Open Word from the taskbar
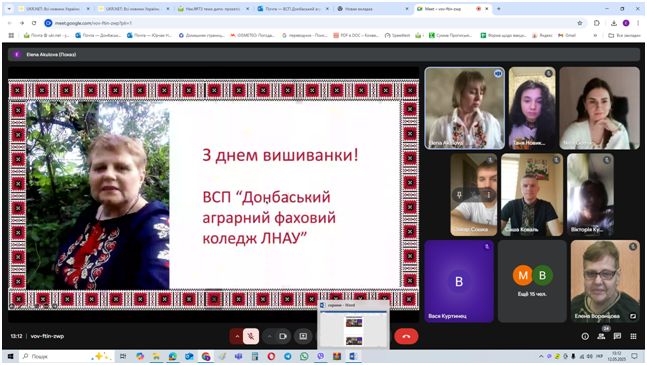Screen dimensions: 647x365 [353, 356]
